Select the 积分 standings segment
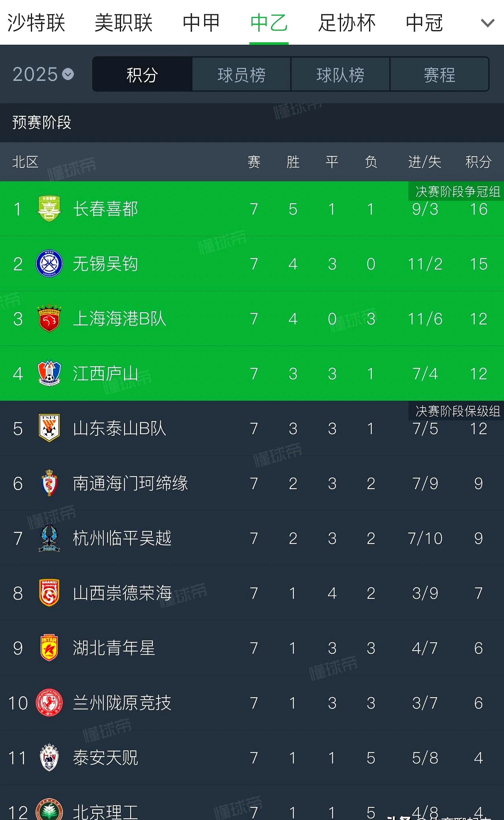Image resolution: width=504 pixels, height=820 pixels. [x=142, y=74]
